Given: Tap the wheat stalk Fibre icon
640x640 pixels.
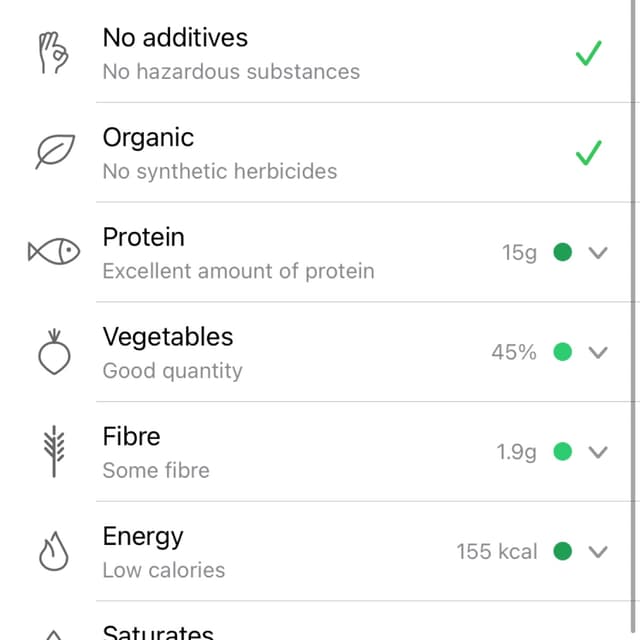Looking at the screenshot, I should pyautogui.click(x=54, y=451).
